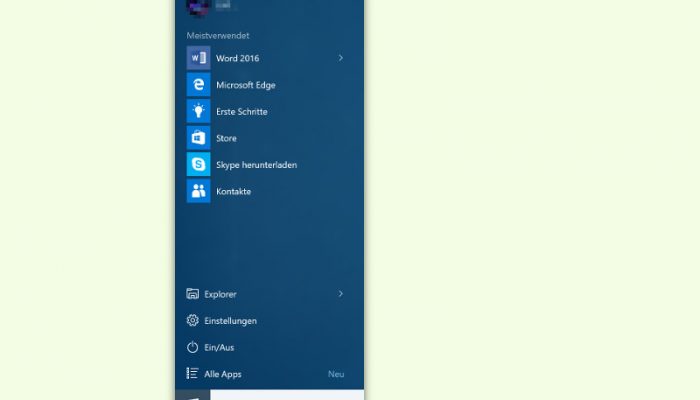This screenshot has height=400, width=700.
Task: Choose the Microsoft Edge entry text
Action: pos(246,85)
